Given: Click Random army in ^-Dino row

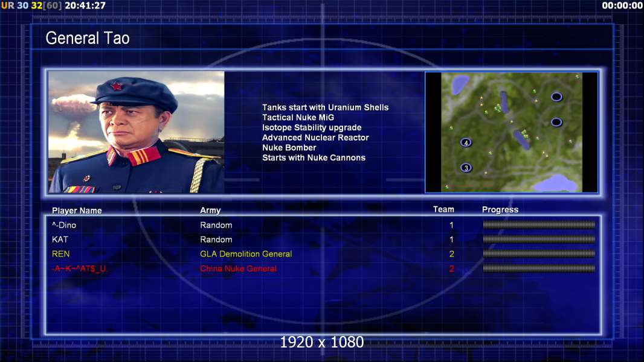Looking at the screenshot, I should click(x=216, y=225).
